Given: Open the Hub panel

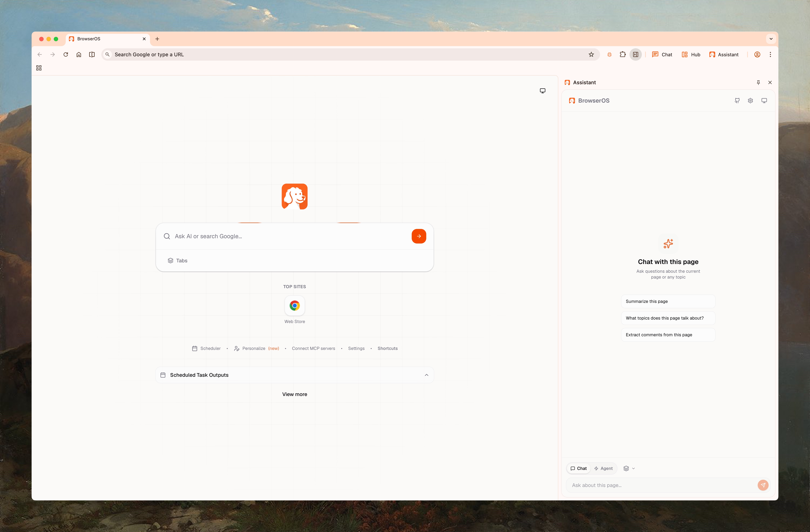Looking at the screenshot, I should (x=690, y=54).
